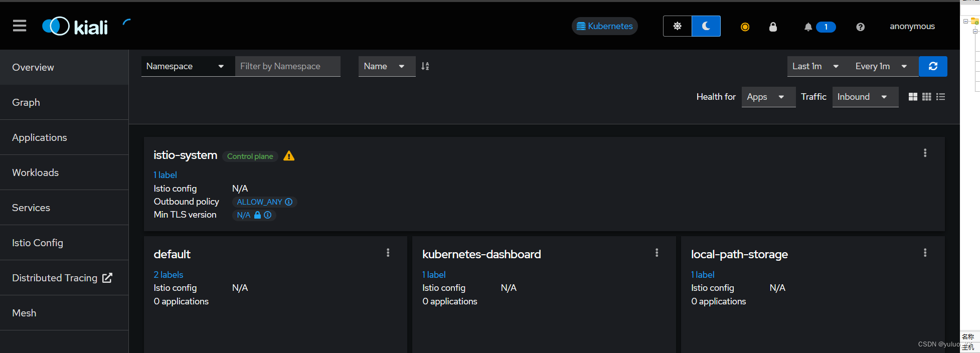Open default namespace card kebab menu
Image resolution: width=980 pixels, height=353 pixels.
click(x=388, y=253)
